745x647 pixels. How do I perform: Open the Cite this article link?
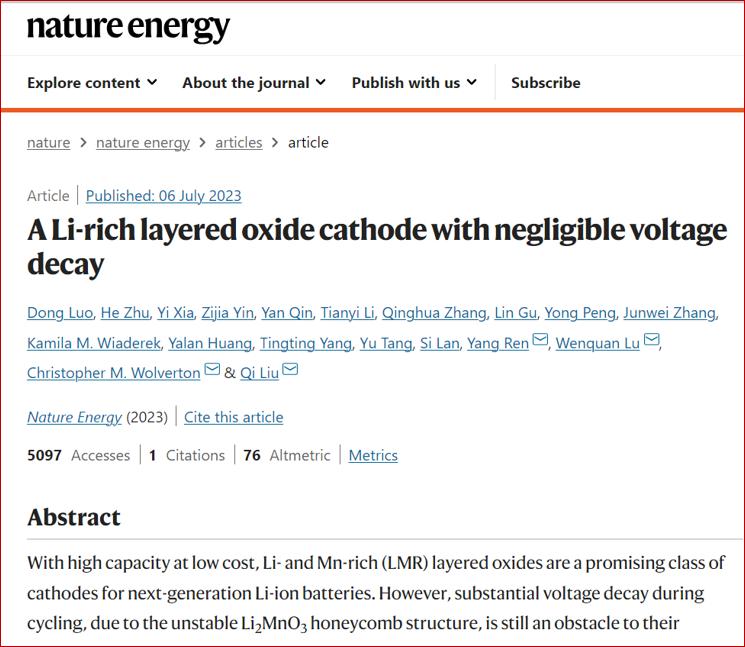point(233,417)
